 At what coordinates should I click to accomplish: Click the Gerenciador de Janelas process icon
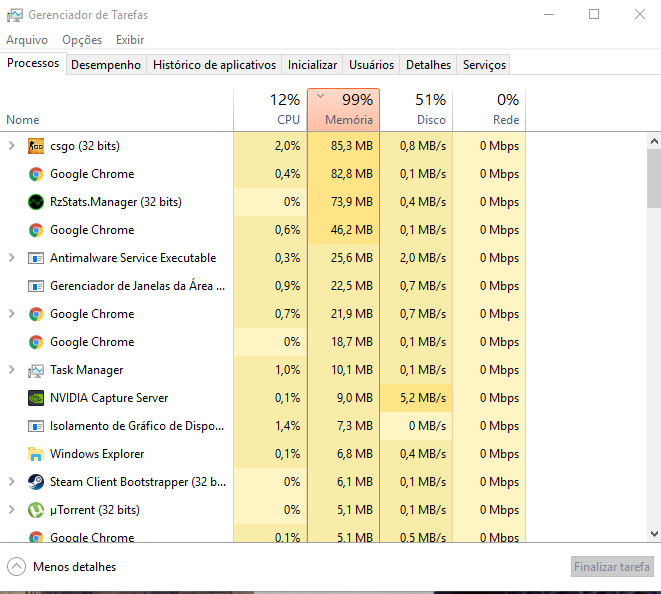point(36,286)
